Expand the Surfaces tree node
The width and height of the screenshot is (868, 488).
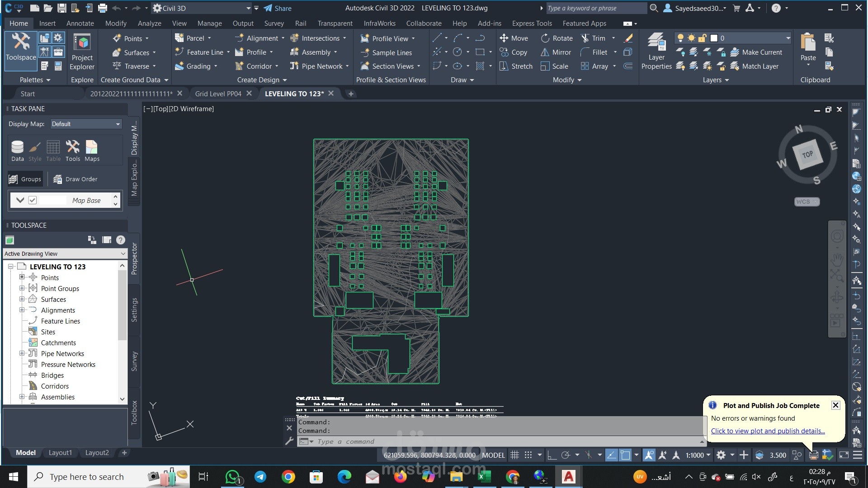pyautogui.click(x=22, y=299)
